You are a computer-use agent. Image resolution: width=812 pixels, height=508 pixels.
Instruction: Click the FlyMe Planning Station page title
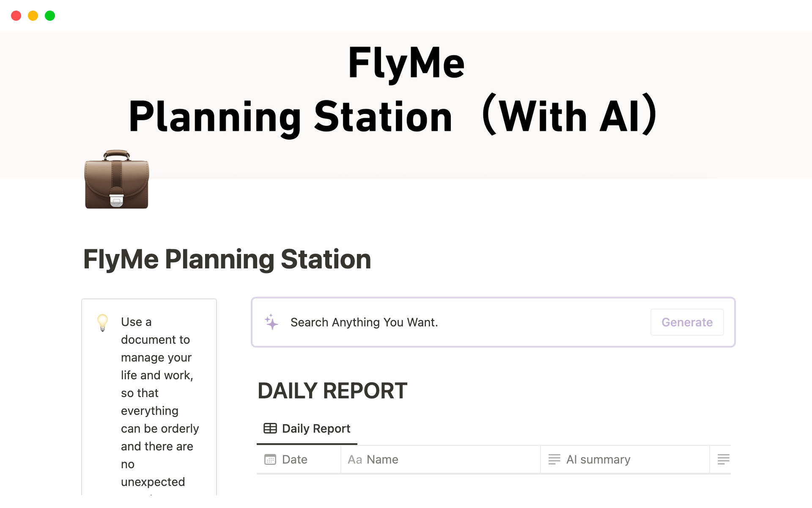[x=227, y=259]
